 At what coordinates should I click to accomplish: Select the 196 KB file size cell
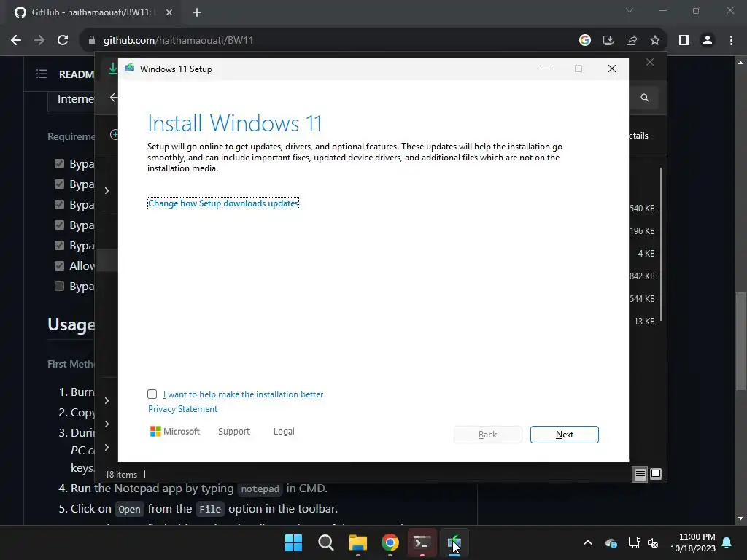[642, 231]
